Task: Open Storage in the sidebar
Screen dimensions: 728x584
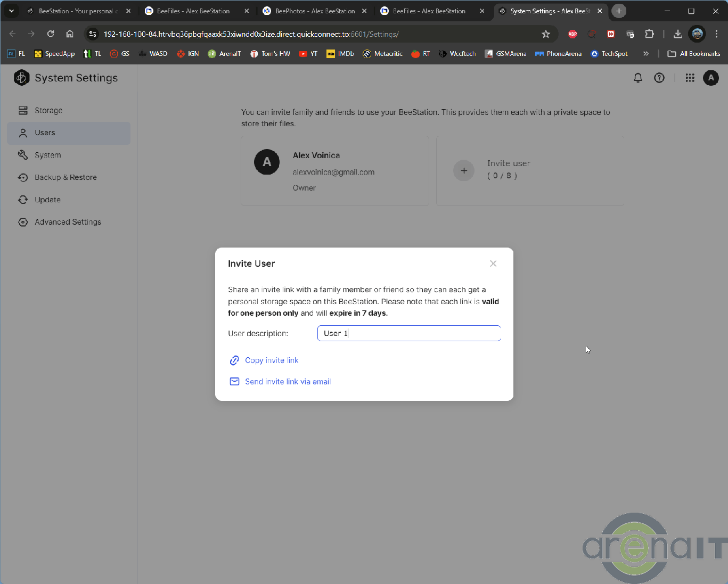Action: tap(48, 110)
